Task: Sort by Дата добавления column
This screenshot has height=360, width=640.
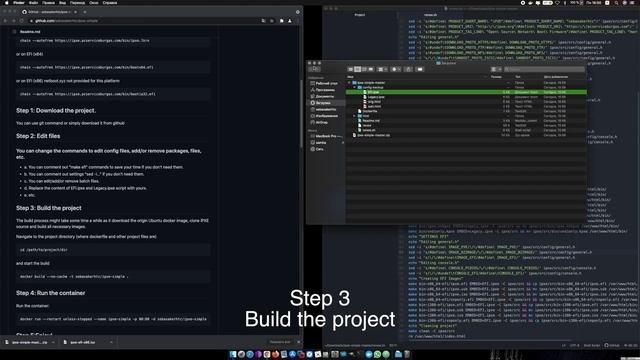Action: pos(556,77)
